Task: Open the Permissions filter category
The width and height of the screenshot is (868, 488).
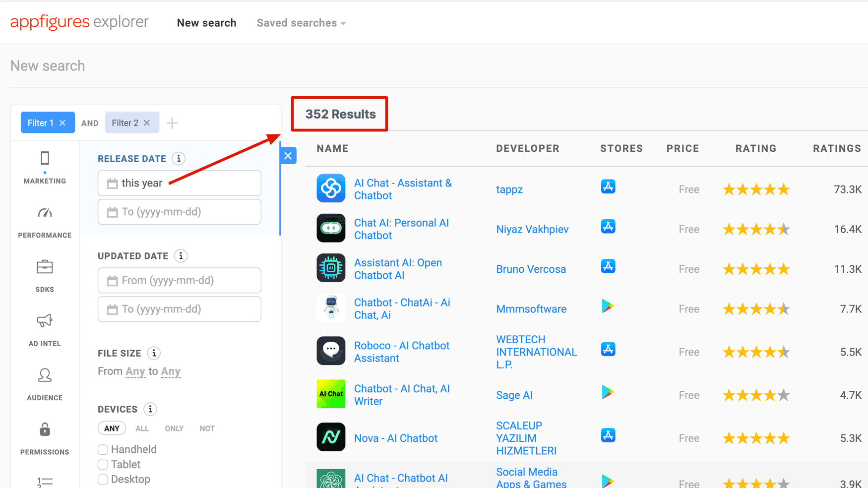Action: pyautogui.click(x=45, y=438)
